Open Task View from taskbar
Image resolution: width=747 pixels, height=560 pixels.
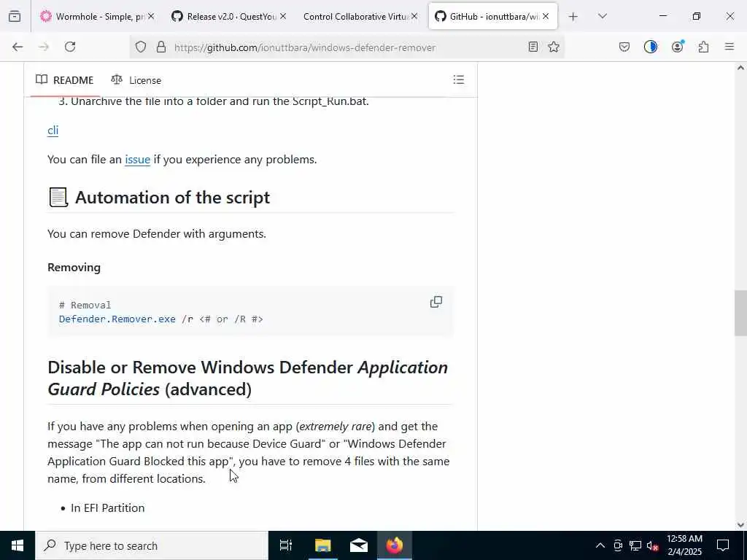(x=286, y=545)
